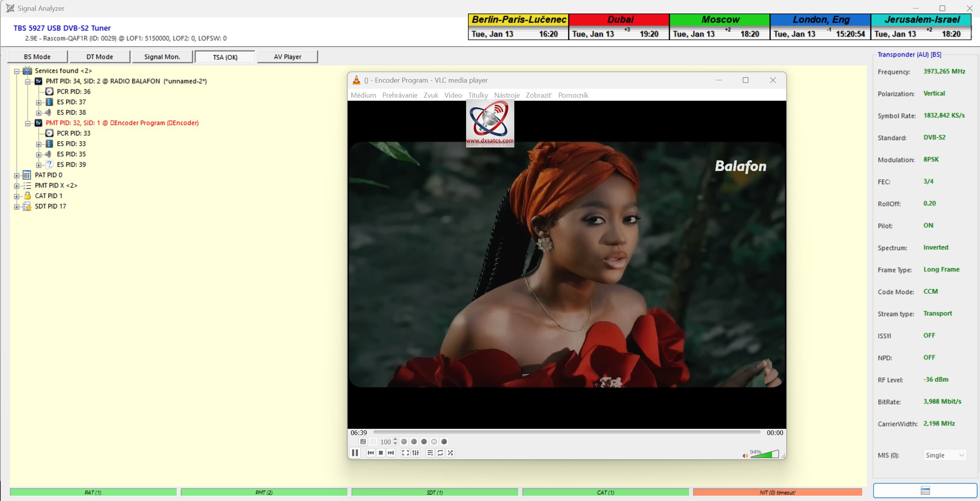The image size is (980, 501).
Task: Pause playback in VLC player
Action: pyautogui.click(x=355, y=453)
